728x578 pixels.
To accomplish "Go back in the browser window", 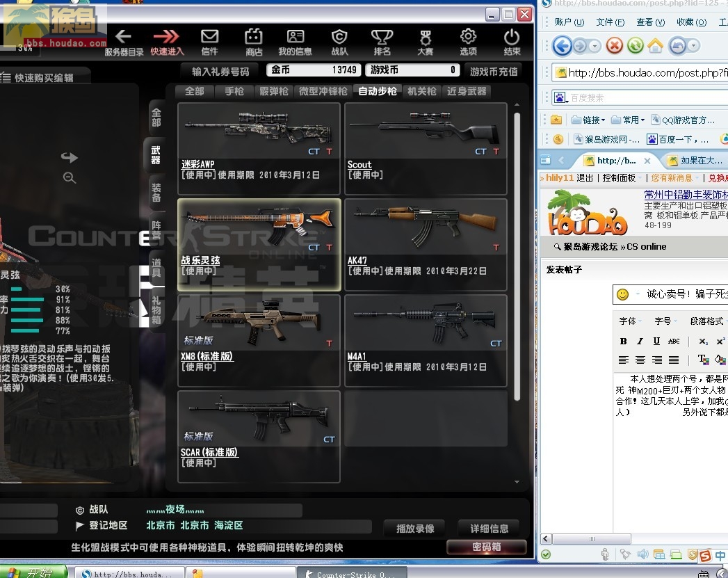I will point(563,45).
